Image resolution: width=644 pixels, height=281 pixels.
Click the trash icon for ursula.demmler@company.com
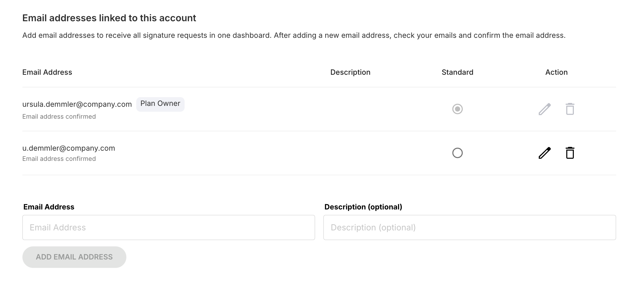click(570, 109)
